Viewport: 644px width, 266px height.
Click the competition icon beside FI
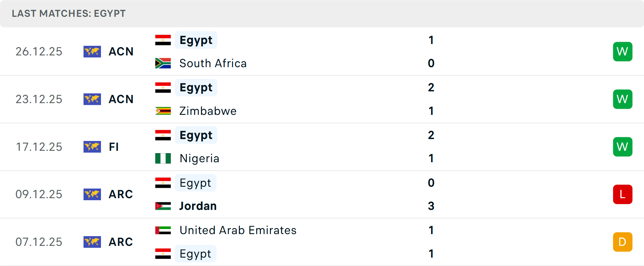92,147
